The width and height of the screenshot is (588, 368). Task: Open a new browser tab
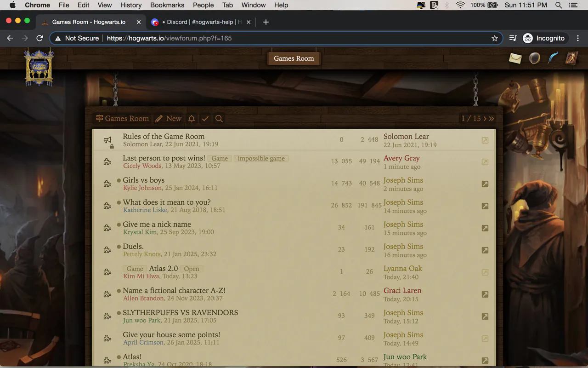[266, 22]
